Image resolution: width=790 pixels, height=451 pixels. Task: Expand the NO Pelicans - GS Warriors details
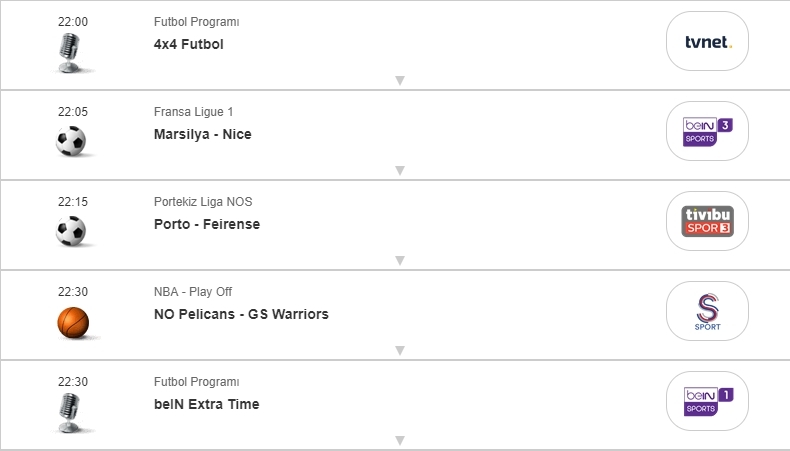[x=399, y=350]
